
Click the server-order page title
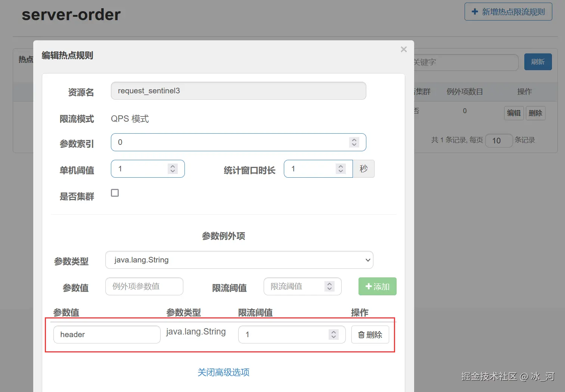71,15
